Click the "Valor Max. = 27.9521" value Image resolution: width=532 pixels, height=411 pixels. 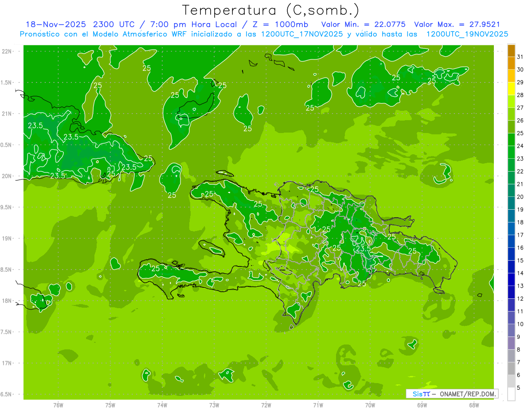coord(457,24)
